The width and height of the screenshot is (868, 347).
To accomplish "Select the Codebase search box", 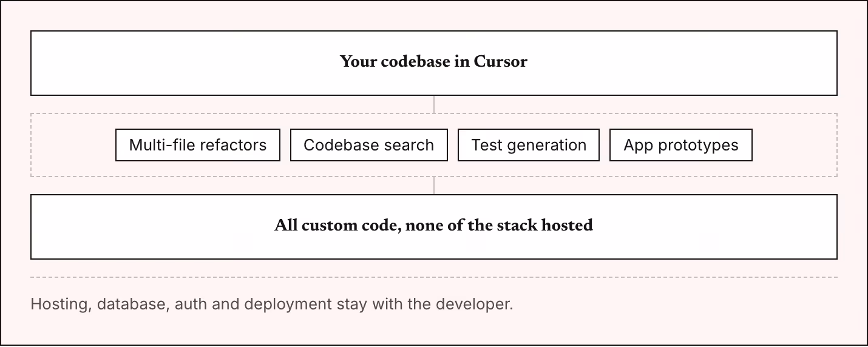I will (x=369, y=145).
